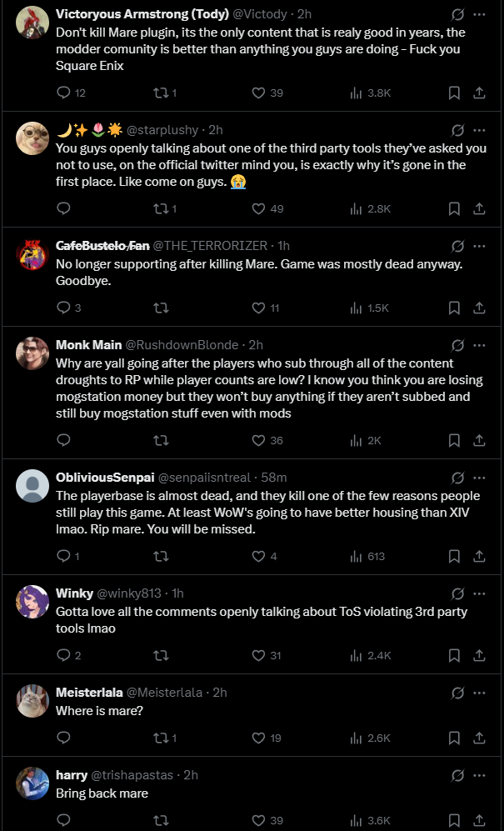Click ObliviousSenpai's default avatar
This screenshot has width=504, height=831.
32,486
